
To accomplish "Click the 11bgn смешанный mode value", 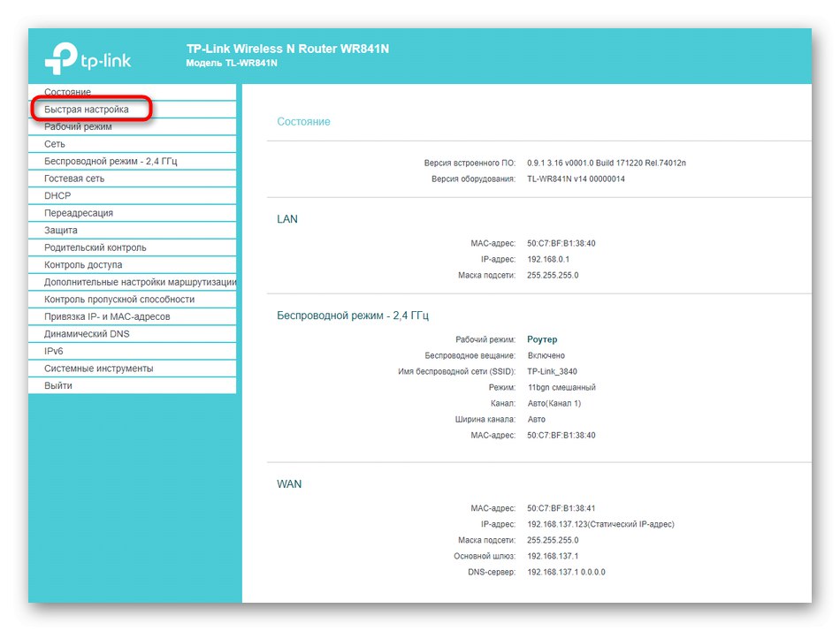I will pyautogui.click(x=561, y=387).
